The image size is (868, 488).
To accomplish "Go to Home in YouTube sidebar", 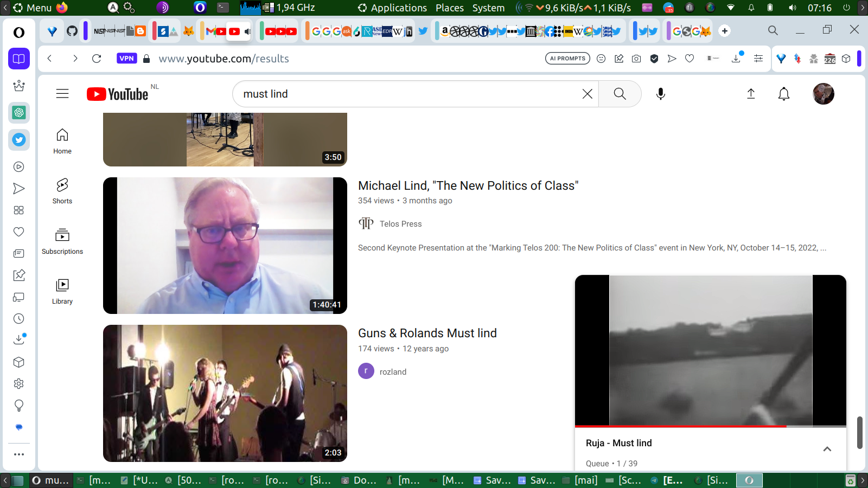I will (x=62, y=141).
